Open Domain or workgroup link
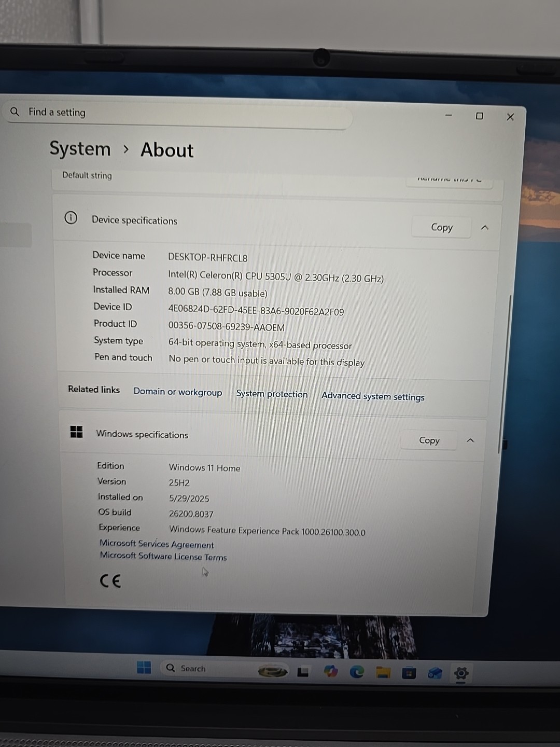Screen dimensions: 560x747 point(178,392)
